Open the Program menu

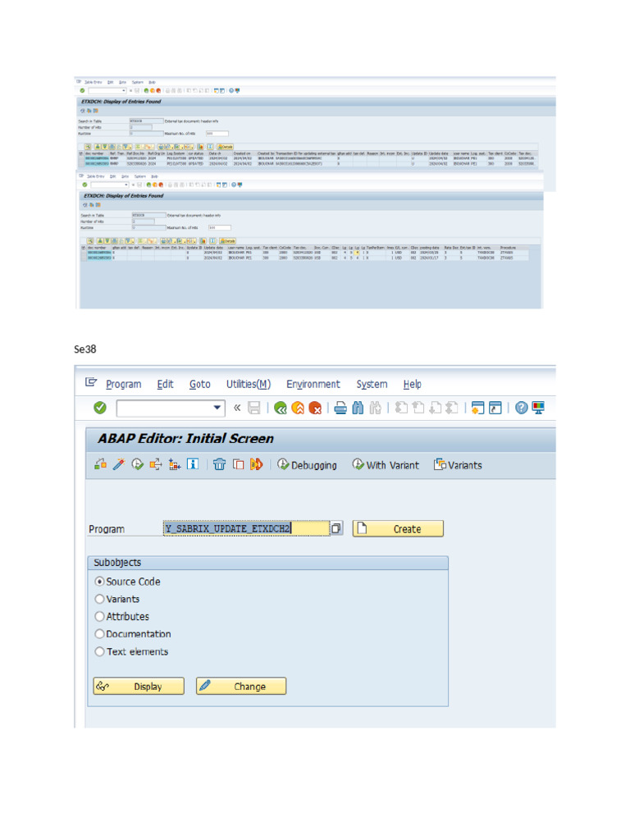(x=124, y=384)
